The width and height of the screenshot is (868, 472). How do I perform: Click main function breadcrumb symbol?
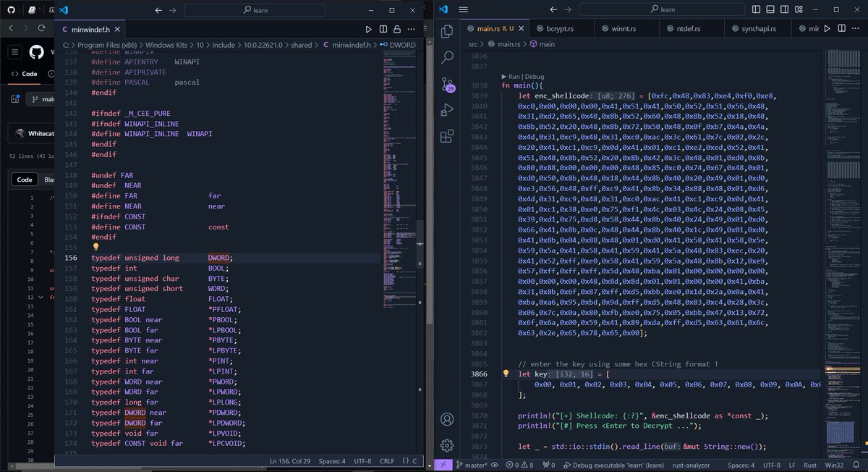point(542,44)
